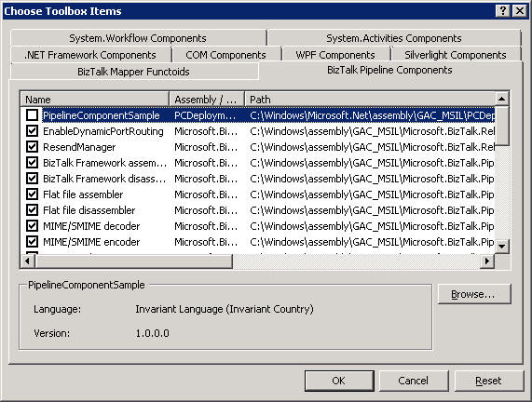Select the BizTalk Framework disass... row
Viewport: 532px width, 402px height.
click(257, 179)
